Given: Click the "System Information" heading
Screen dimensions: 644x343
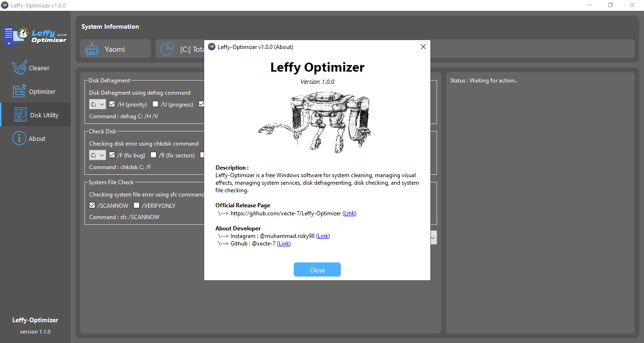Looking at the screenshot, I should 110,26.
